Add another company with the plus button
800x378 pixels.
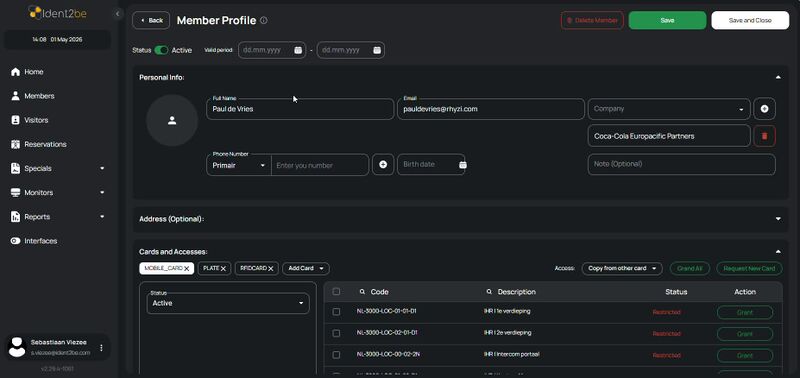point(764,109)
